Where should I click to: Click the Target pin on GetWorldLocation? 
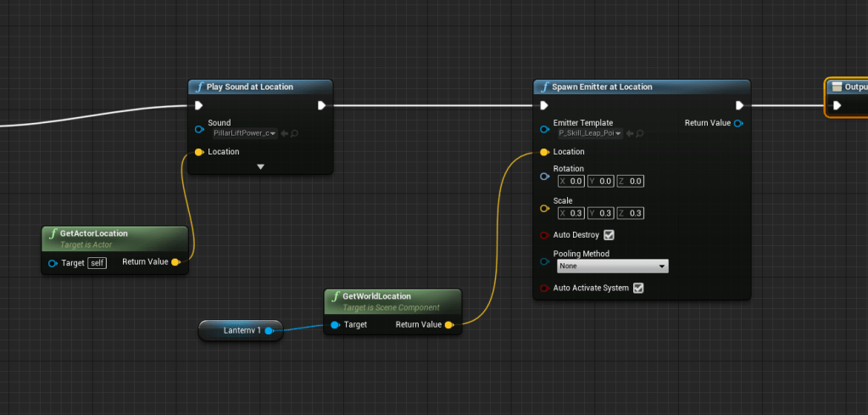tap(336, 325)
